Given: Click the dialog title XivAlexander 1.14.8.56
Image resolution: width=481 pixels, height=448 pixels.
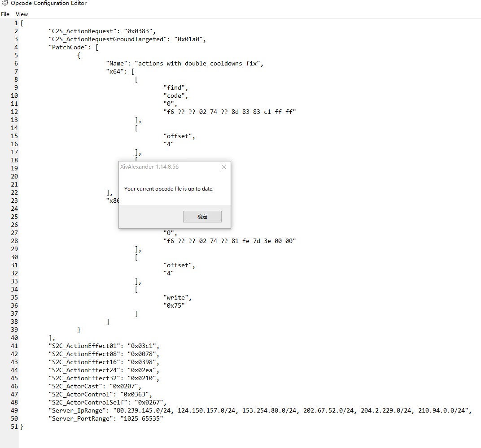Looking at the screenshot, I should [149, 166].
